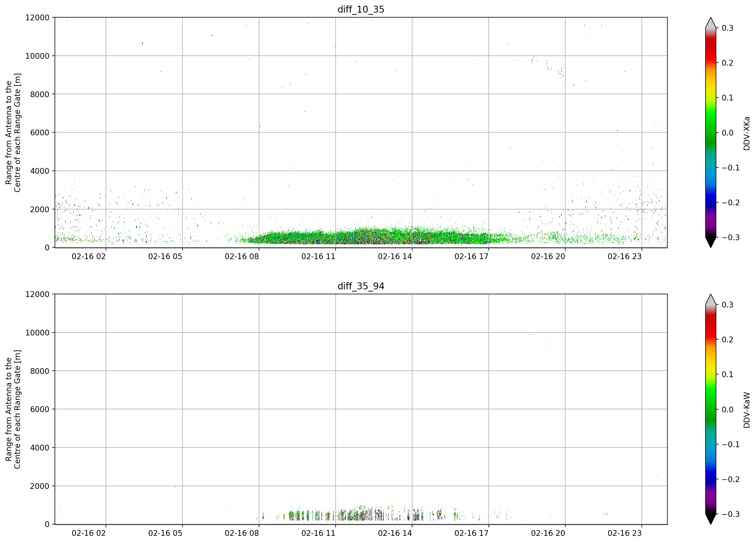The height and width of the screenshot is (543, 756).
Task: Click the '02-16 14' x-tick under diff_35_94
Action: (x=395, y=533)
